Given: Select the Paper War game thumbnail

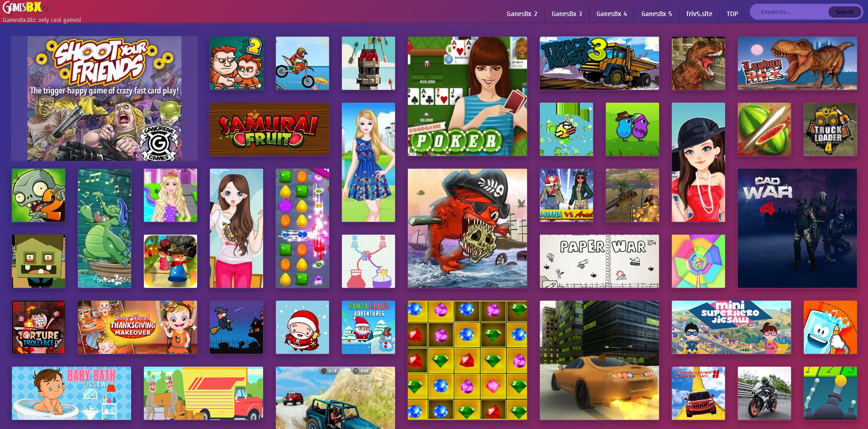Looking at the screenshot, I should click(599, 261).
